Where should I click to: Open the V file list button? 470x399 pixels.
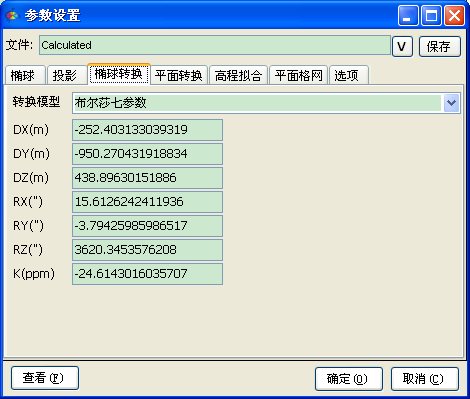tap(402, 46)
